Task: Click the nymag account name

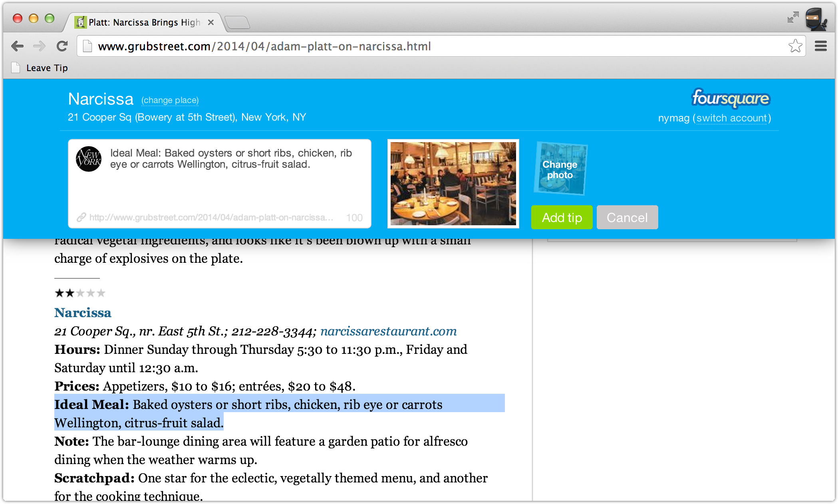Action: click(674, 118)
